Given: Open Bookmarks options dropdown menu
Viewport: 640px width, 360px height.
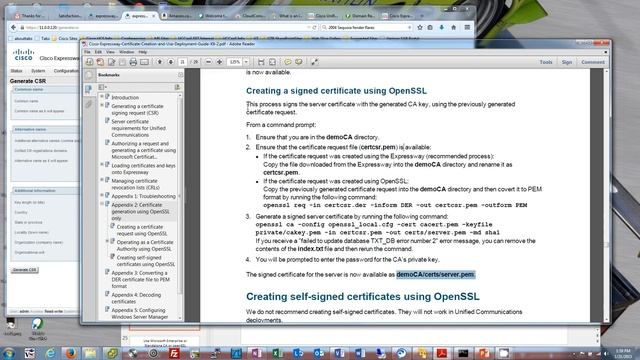Looking at the screenshot, I should [x=102, y=87].
